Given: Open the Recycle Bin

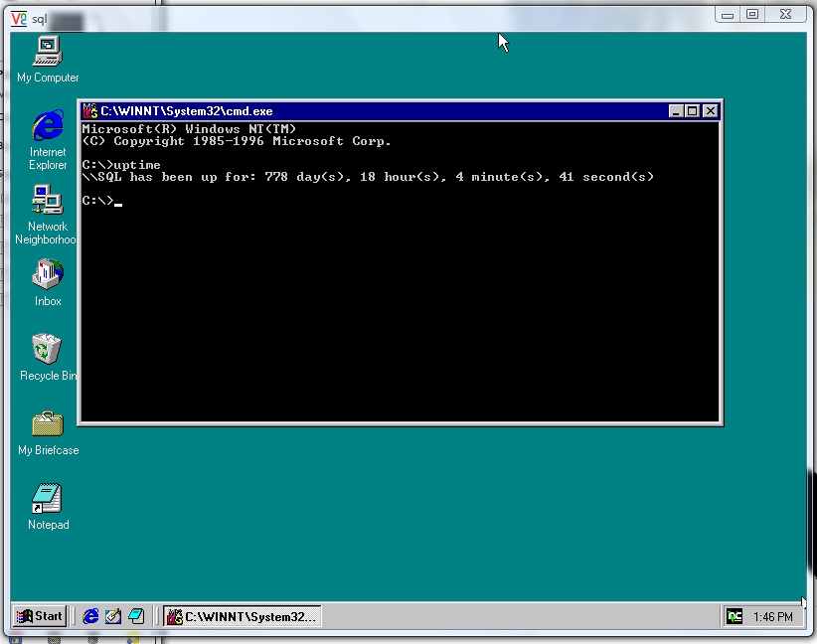Looking at the screenshot, I should click(47, 350).
